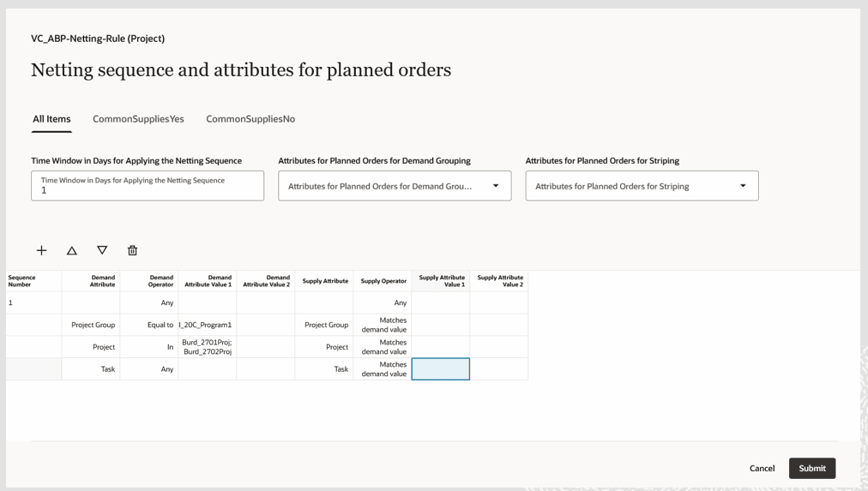Click the Project Group demand attribute cell
The height and width of the screenshot is (491, 868).
[91, 325]
